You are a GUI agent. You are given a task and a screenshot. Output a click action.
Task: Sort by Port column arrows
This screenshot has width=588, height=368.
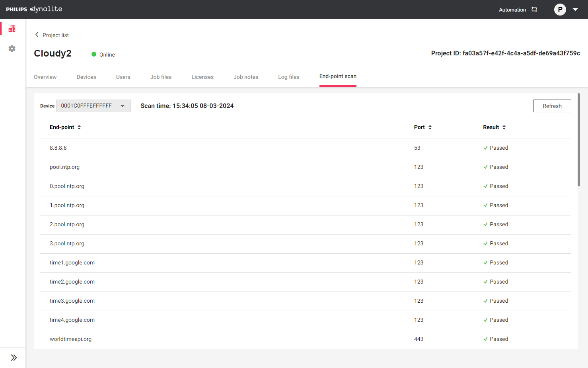point(430,127)
